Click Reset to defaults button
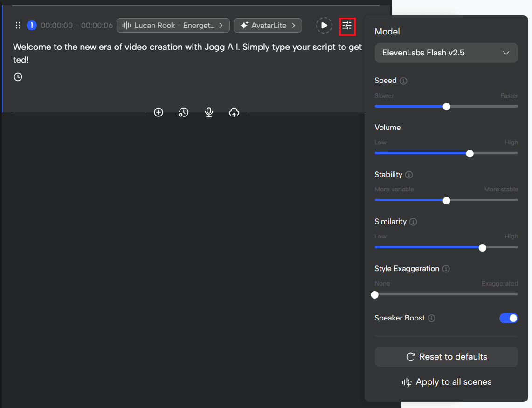This screenshot has height=408, width=532. pyautogui.click(x=446, y=357)
